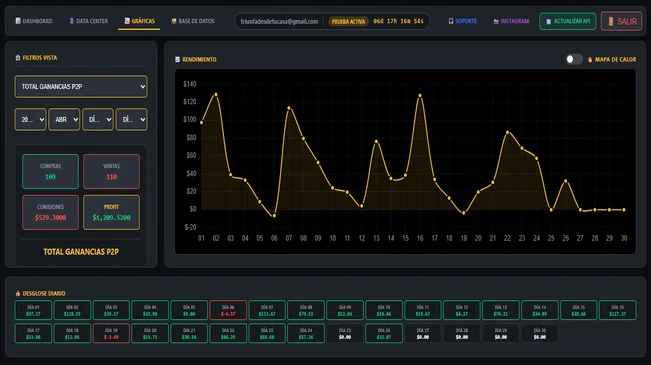Click the account email address in header
The height and width of the screenshot is (365, 651).
coord(279,22)
